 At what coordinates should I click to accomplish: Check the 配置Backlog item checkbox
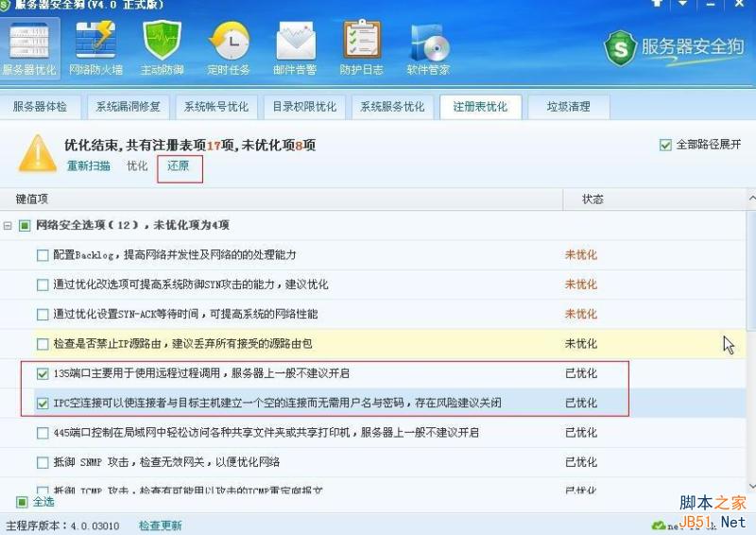(x=43, y=254)
